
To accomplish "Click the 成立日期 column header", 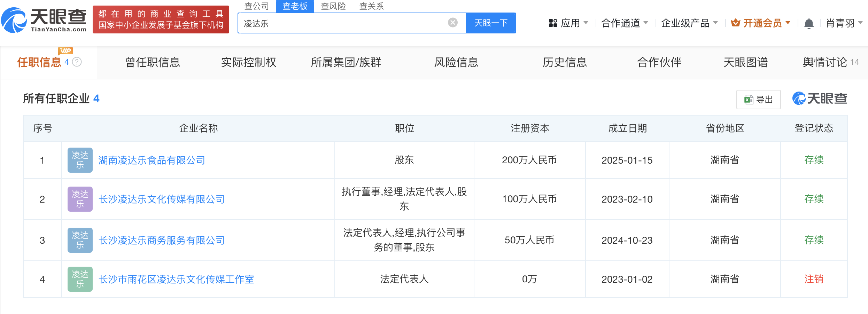I will (x=628, y=128).
